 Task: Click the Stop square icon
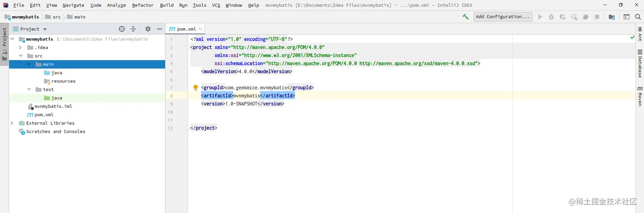[597, 17]
